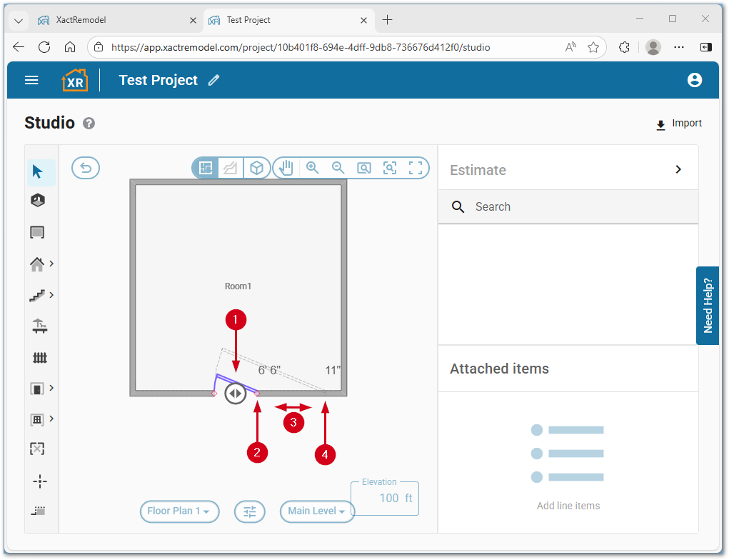This screenshot has width=729, height=560.
Task: Select the arrow pointer tool
Action: tap(38, 172)
